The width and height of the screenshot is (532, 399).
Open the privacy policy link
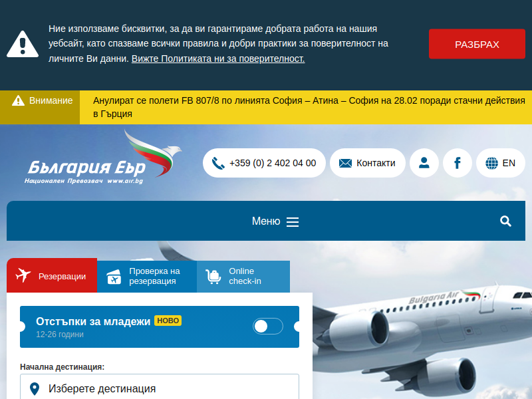pyautogui.click(x=218, y=59)
